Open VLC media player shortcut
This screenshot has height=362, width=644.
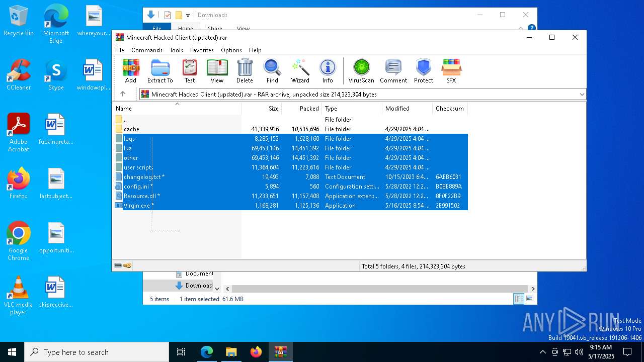[x=19, y=296]
